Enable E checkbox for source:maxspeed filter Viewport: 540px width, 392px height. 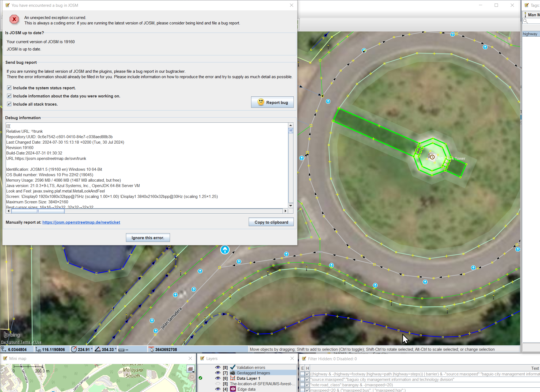(x=302, y=380)
